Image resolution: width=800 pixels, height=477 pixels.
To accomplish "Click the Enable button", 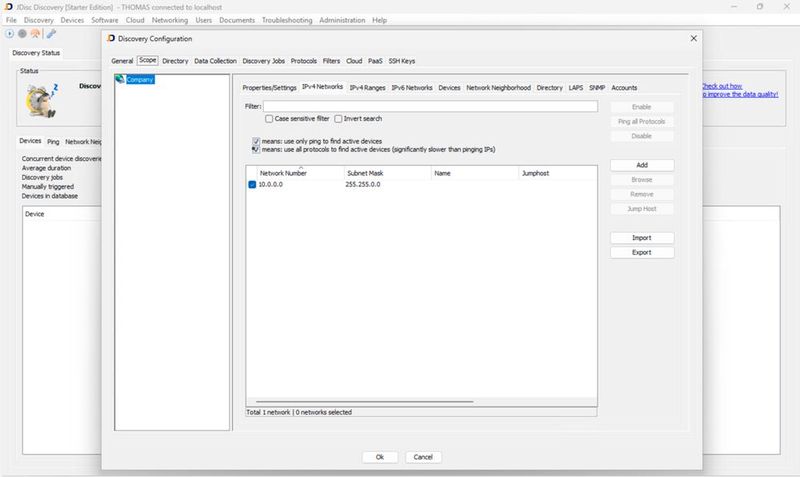I will pyautogui.click(x=642, y=107).
